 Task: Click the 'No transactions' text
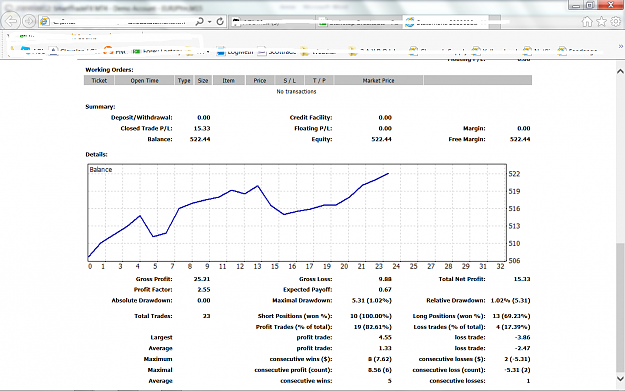coord(296,92)
